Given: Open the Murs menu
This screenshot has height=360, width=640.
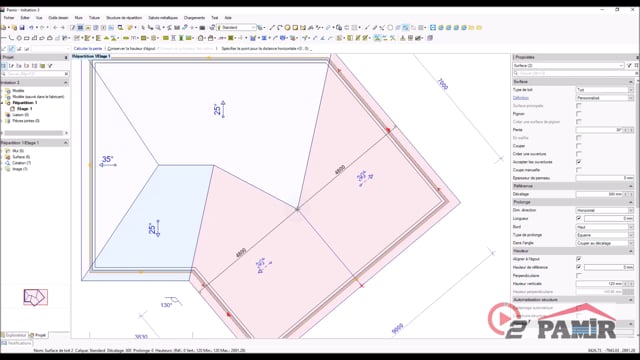Looking at the screenshot, I should 78,18.
